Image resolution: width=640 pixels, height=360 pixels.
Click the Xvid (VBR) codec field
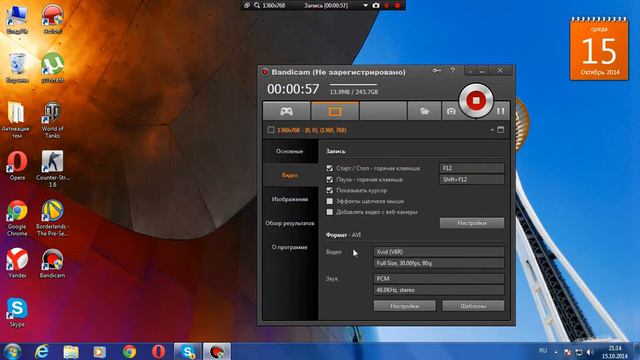[x=439, y=252]
